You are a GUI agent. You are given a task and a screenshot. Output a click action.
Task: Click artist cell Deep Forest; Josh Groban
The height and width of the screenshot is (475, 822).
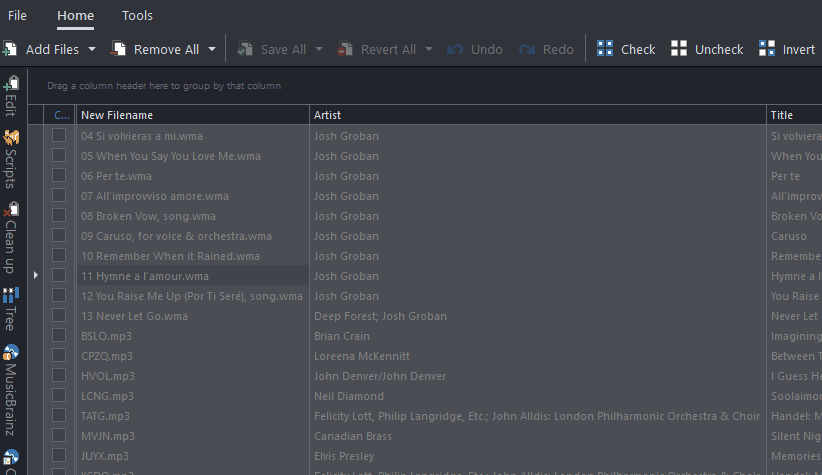pos(538,316)
